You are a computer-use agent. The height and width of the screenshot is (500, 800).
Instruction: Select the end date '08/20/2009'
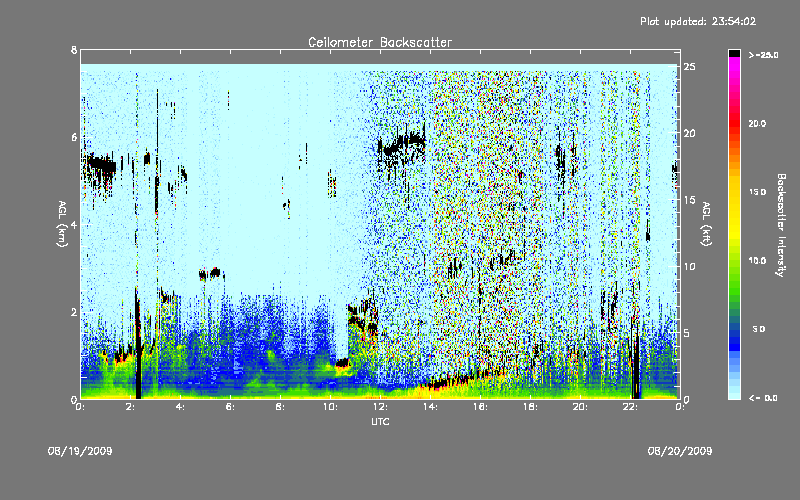[x=680, y=451]
